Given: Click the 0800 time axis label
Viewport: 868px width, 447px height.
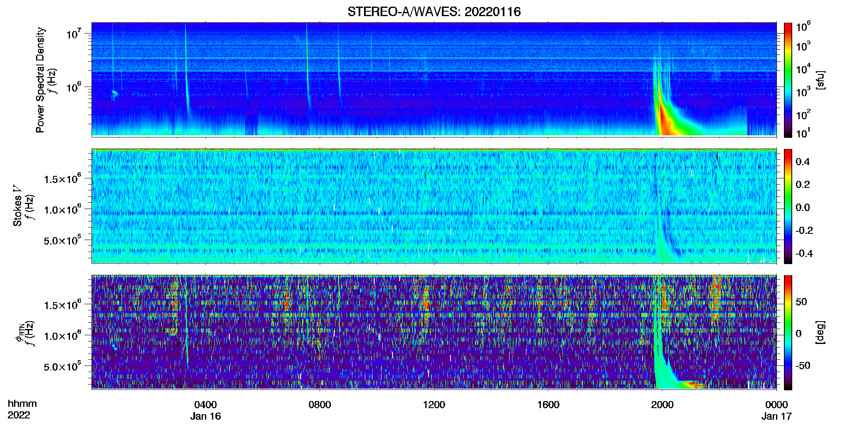Looking at the screenshot, I should coord(320,405).
